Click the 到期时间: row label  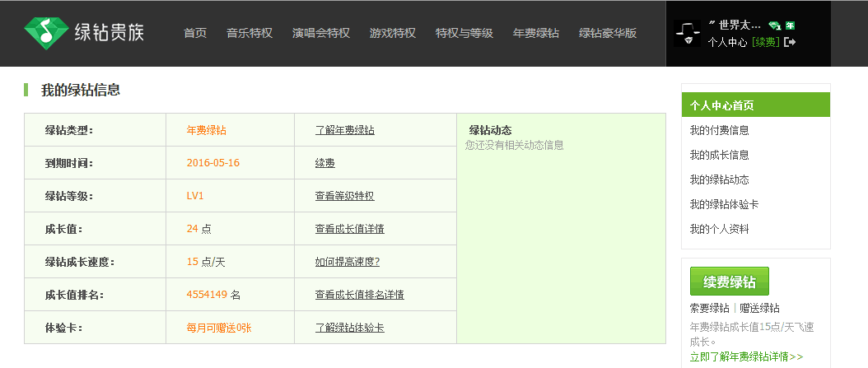[x=69, y=163]
